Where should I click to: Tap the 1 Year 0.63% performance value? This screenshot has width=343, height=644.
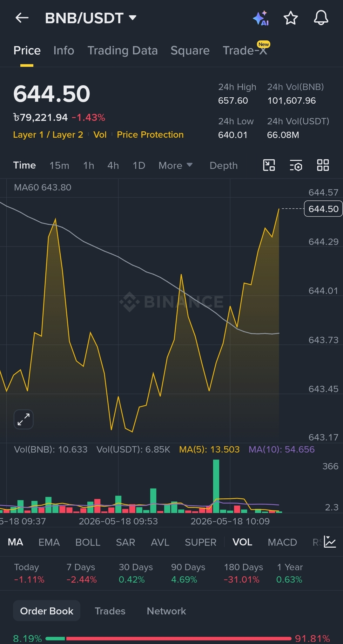click(289, 579)
